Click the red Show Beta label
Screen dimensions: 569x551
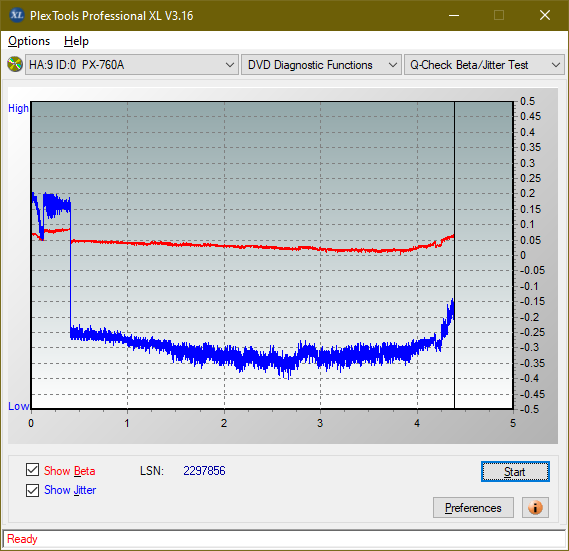point(70,471)
